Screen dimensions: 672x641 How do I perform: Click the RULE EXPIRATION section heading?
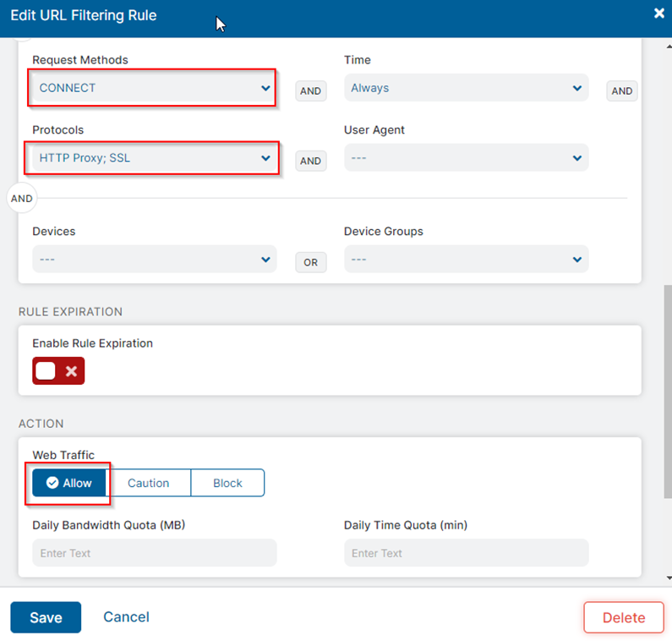70,312
